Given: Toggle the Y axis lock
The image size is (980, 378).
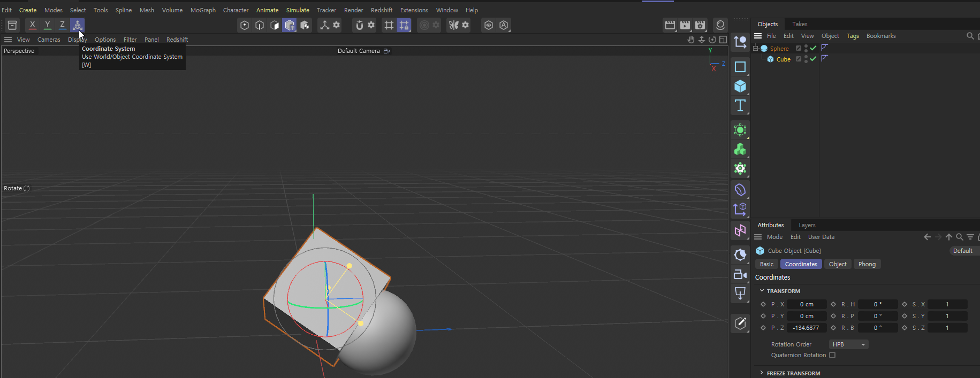Looking at the screenshot, I should point(48,25).
